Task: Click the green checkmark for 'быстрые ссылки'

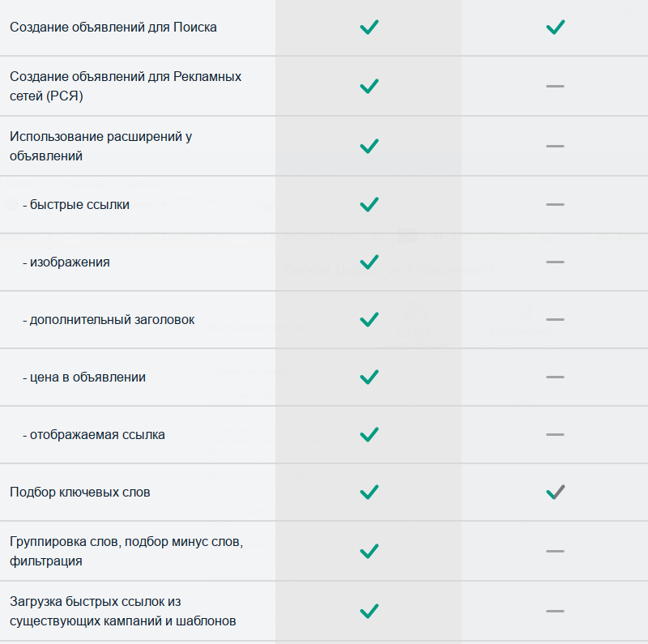Action: click(x=369, y=205)
